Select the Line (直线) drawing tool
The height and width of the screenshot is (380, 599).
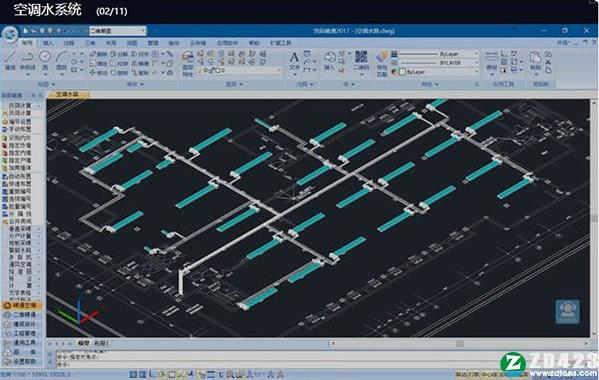point(10,61)
